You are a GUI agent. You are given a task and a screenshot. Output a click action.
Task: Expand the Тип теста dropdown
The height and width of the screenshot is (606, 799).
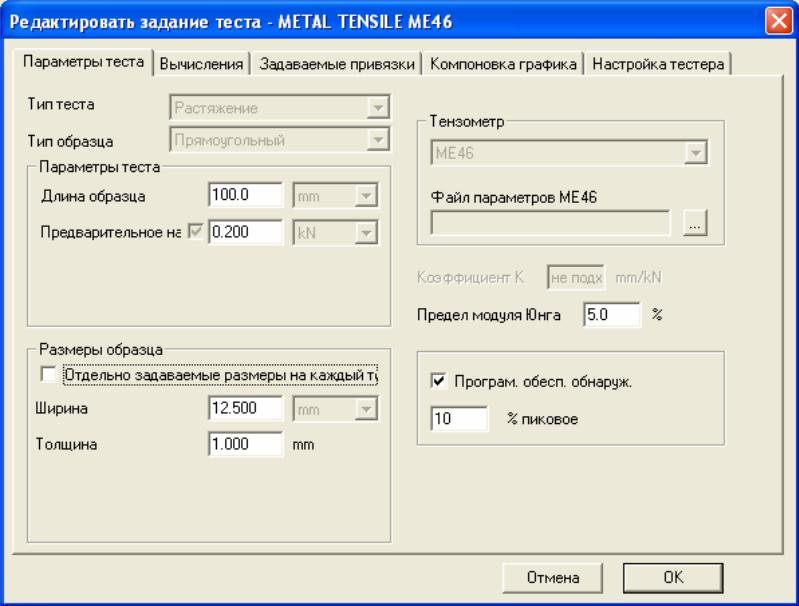pos(378,108)
